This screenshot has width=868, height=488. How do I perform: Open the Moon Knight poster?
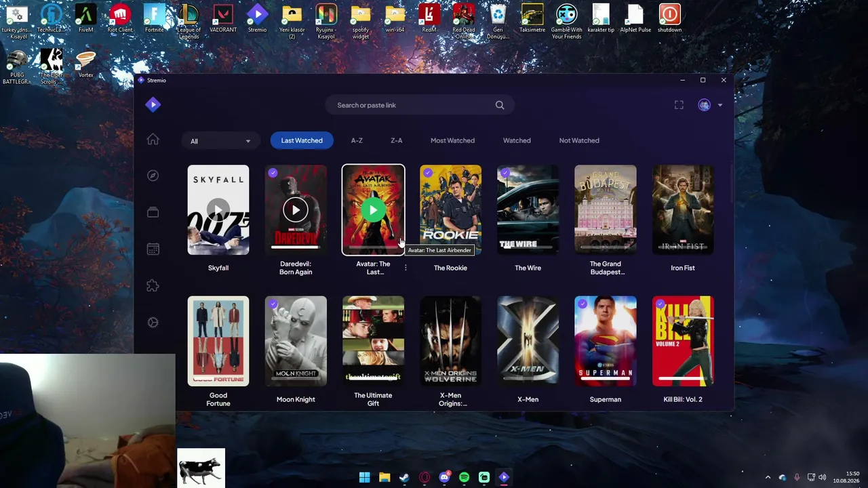point(296,341)
